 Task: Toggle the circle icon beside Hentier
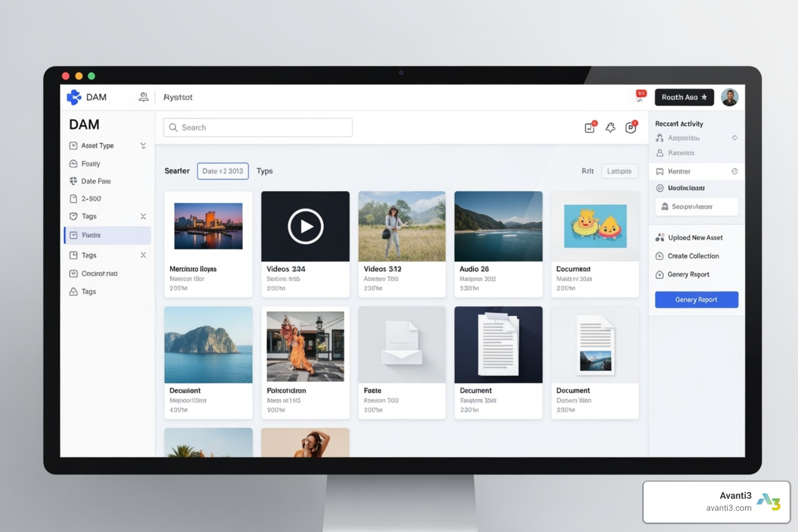pos(735,171)
